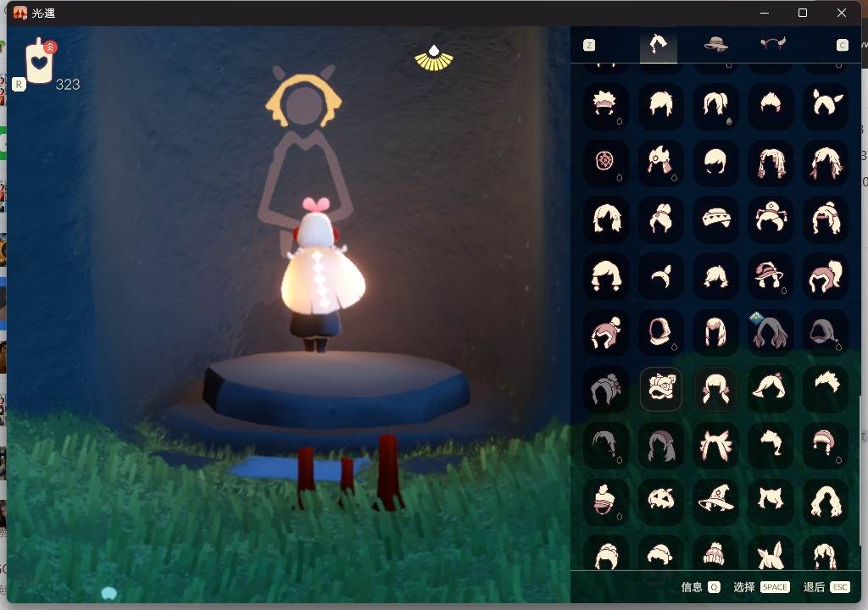Open the hat accessories tab
868x610 pixels.
tap(715, 44)
